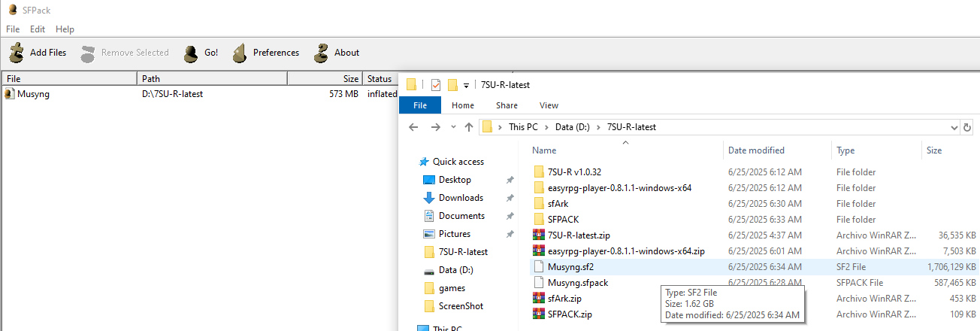Sort files by Type column
Viewport: 980px width, 331px height.
(876, 150)
